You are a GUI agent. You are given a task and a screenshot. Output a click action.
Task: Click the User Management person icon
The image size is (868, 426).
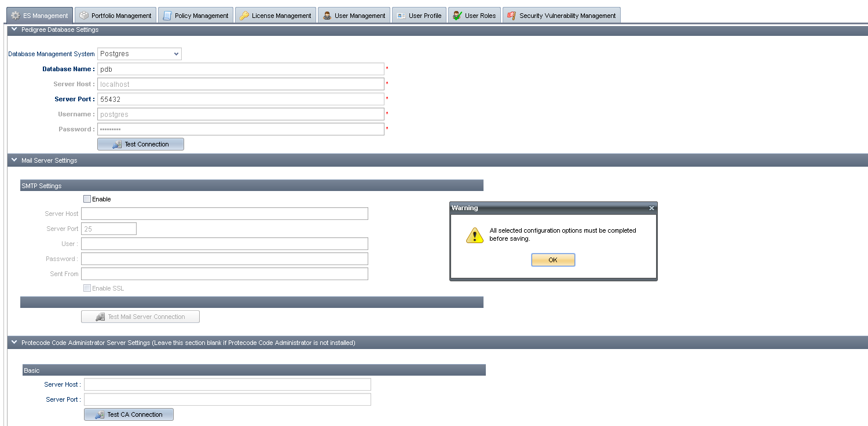[x=327, y=16]
